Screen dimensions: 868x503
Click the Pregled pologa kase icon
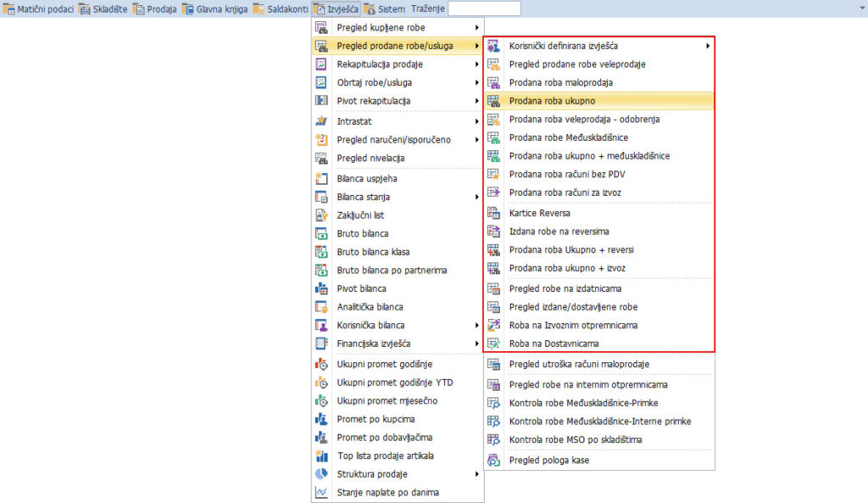(494, 461)
